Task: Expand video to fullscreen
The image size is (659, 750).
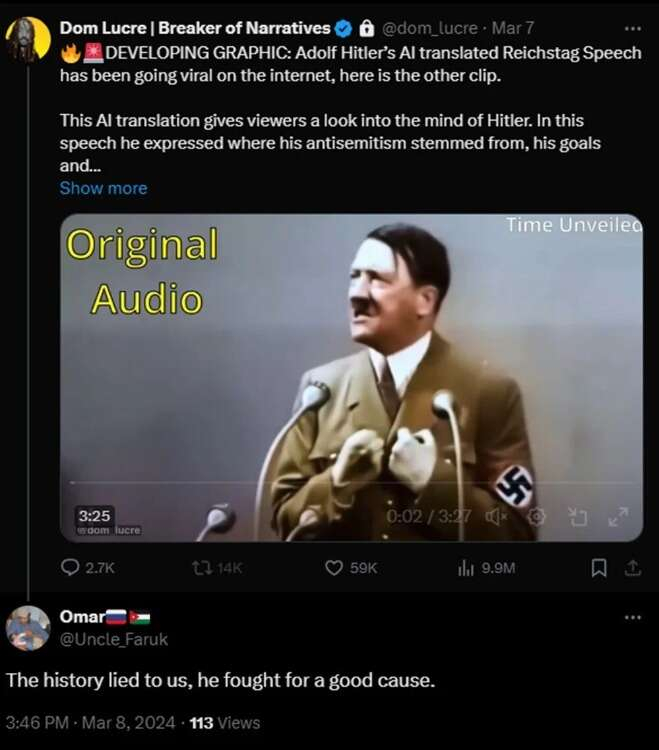Action: (x=618, y=516)
